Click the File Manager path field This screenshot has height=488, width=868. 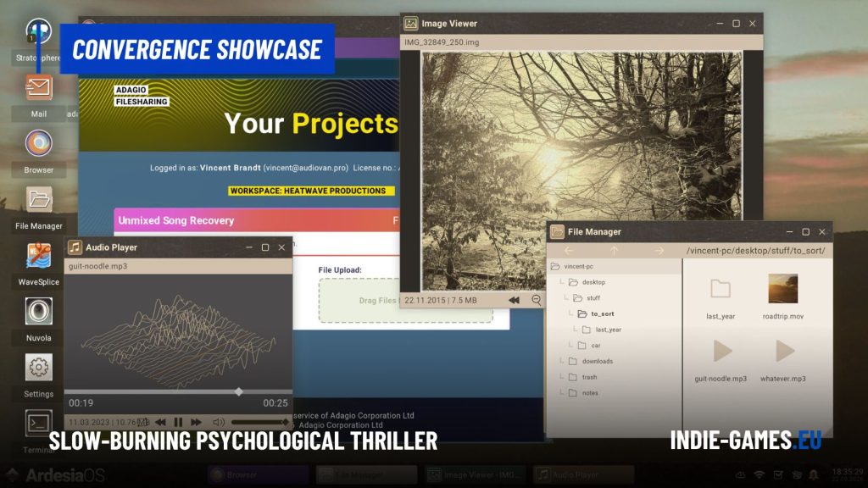755,251
